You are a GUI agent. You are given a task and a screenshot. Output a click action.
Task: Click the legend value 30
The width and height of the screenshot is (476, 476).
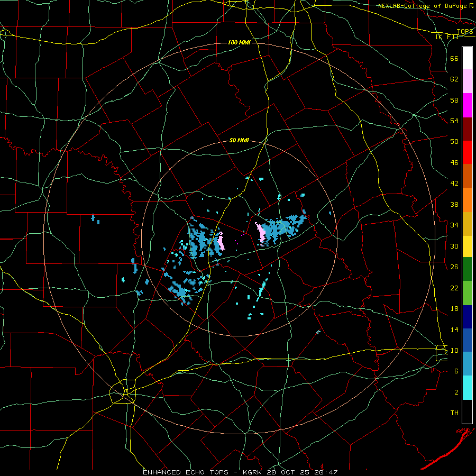click(454, 246)
